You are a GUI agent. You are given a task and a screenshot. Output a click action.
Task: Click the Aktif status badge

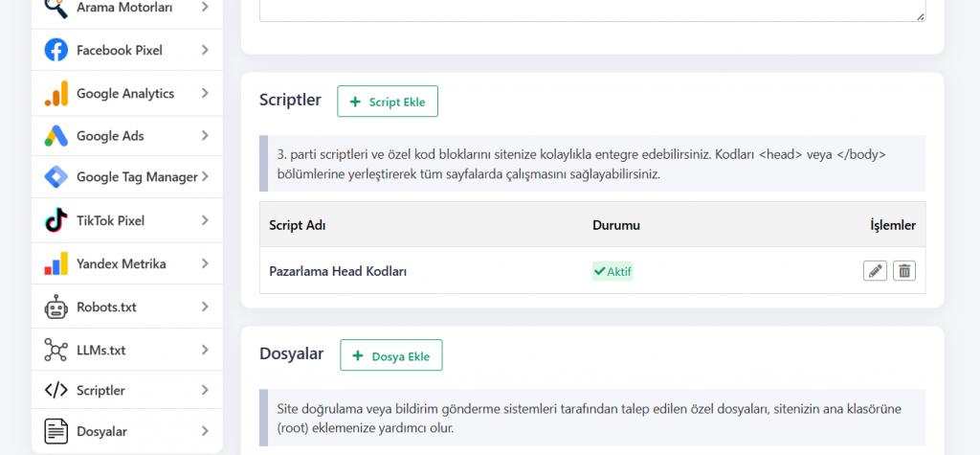[x=612, y=271]
